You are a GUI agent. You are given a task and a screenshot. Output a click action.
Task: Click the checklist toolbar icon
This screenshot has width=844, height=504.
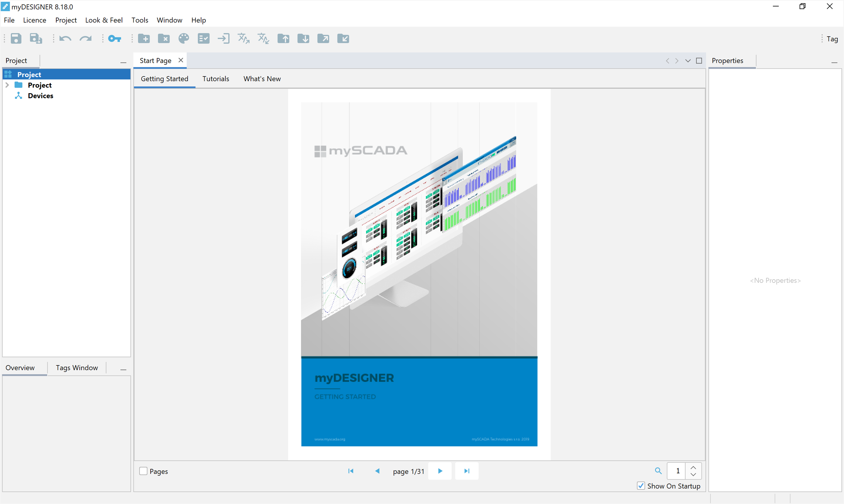click(x=204, y=38)
